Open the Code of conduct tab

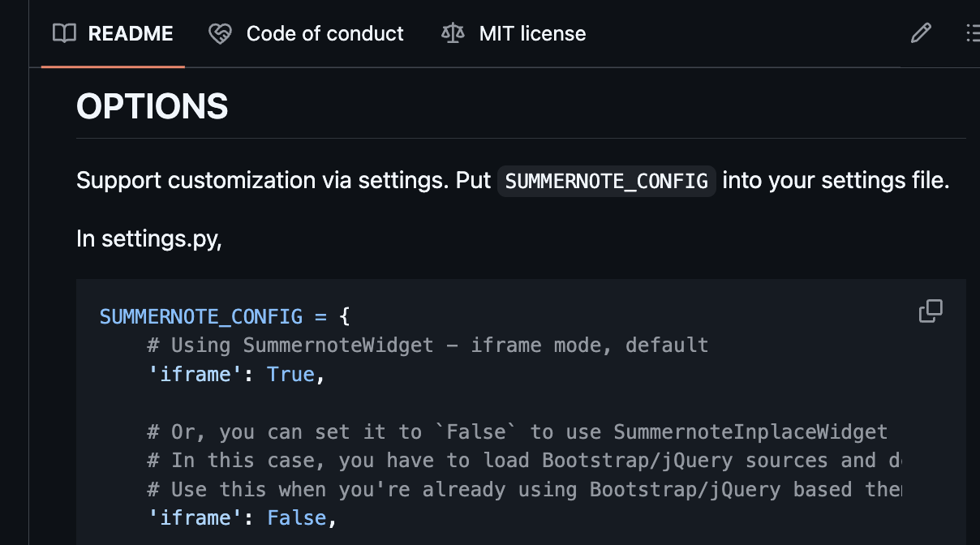click(x=325, y=33)
